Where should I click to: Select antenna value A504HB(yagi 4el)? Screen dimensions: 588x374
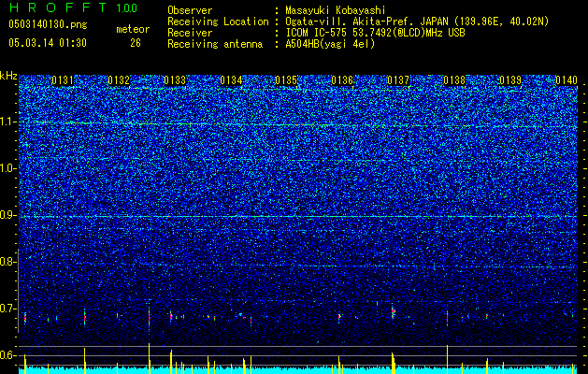(330, 44)
